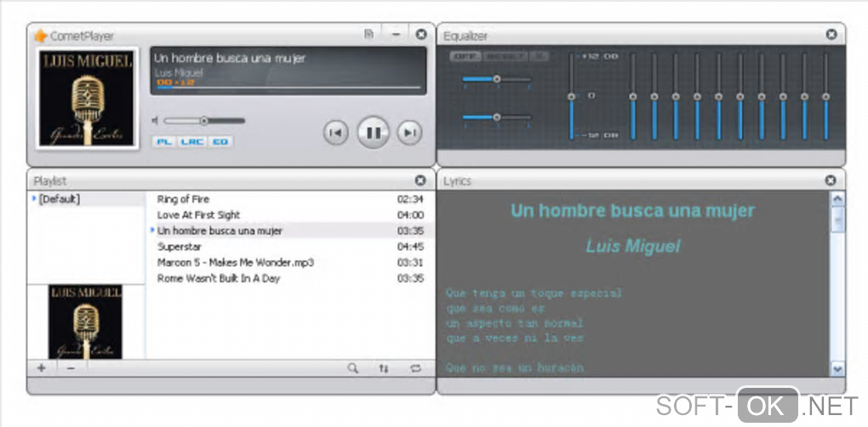Click the lyrics scrollbar up arrow

click(x=837, y=198)
